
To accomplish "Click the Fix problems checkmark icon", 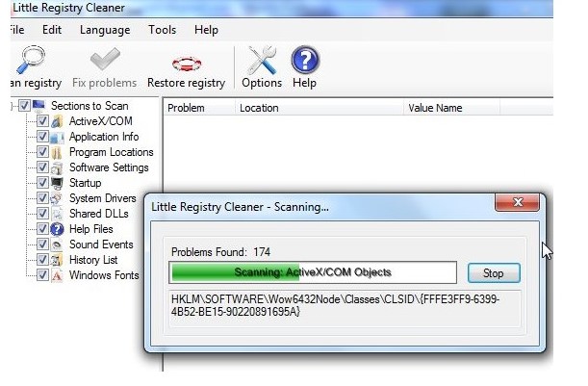I will coord(105,60).
